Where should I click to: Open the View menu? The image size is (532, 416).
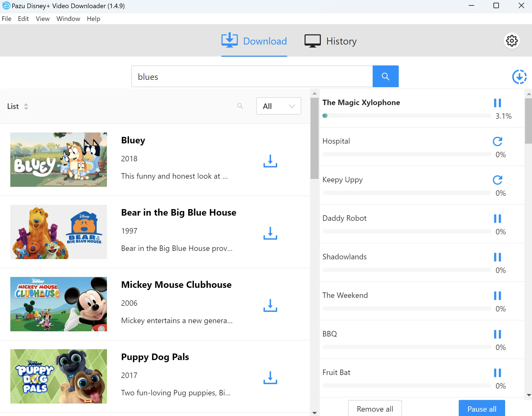tap(43, 19)
